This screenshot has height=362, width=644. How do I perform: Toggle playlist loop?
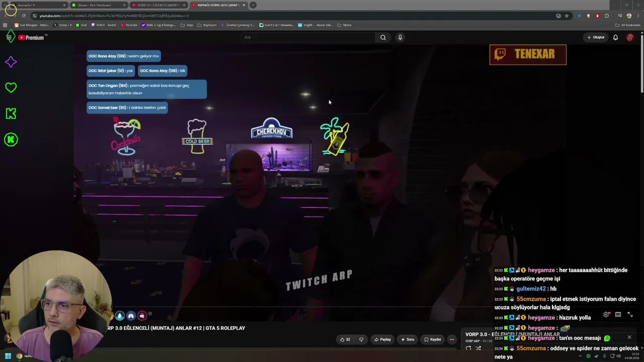tap(468, 348)
